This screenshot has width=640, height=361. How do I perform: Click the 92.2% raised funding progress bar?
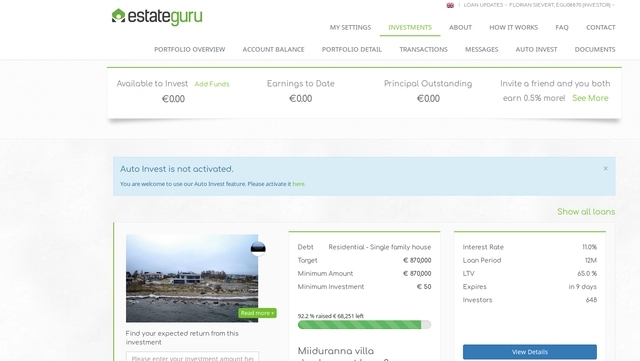[x=364, y=325]
